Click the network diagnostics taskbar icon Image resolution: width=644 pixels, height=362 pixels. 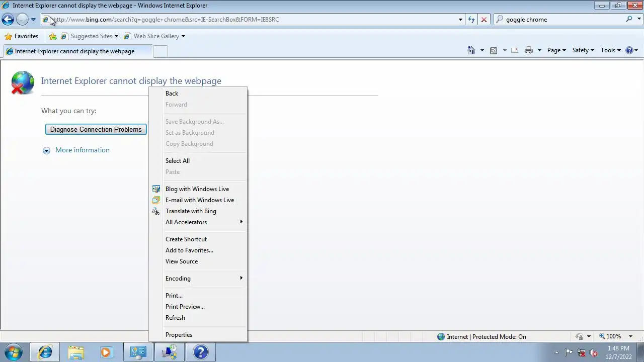point(169,352)
